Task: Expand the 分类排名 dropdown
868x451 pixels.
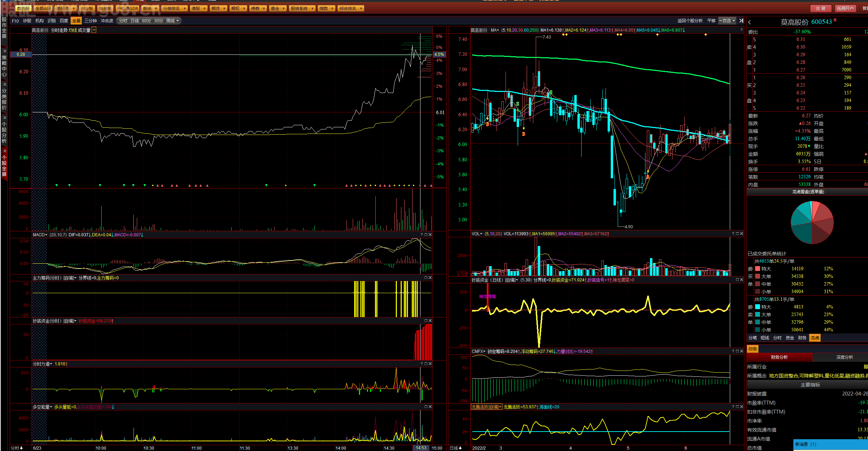Action: [x=185, y=9]
